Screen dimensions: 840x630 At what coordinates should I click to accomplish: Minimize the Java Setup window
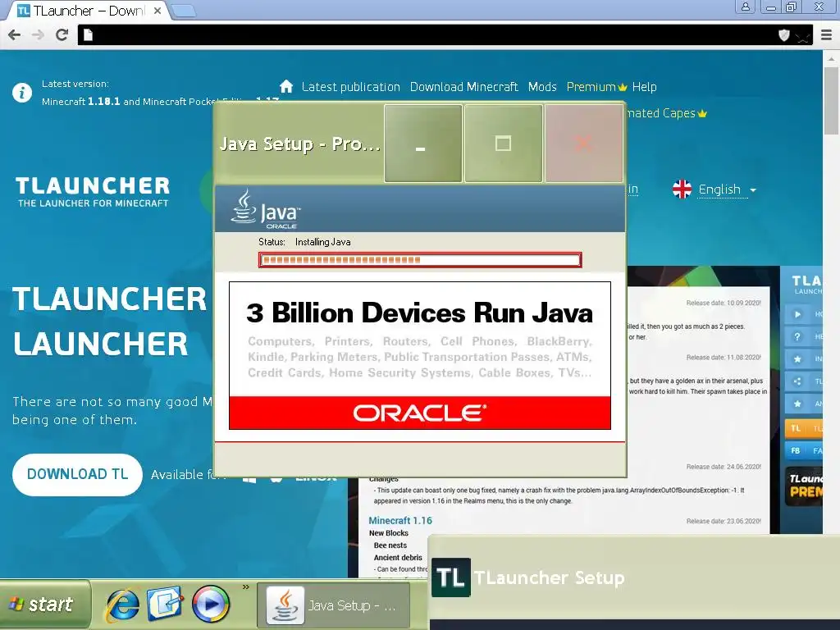tap(422, 143)
